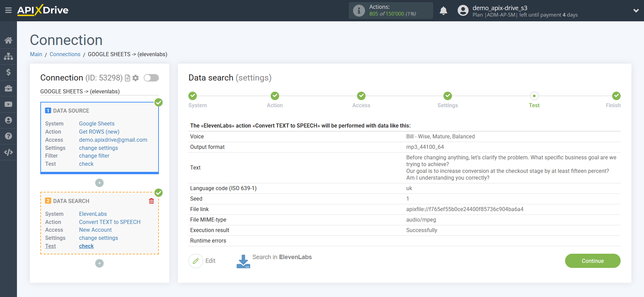Open the billing dollar sidebar icon
The width and height of the screenshot is (644, 297).
8,72
